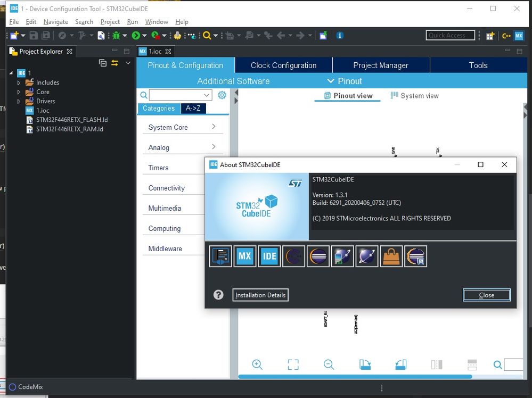
Task: Open the category search dropdown
Action: pyautogui.click(x=206, y=95)
